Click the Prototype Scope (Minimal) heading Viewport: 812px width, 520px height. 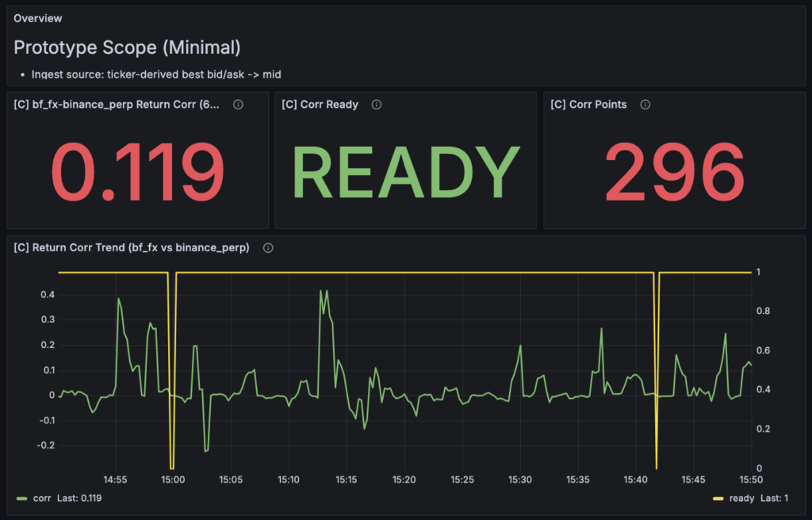coord(127,48)
